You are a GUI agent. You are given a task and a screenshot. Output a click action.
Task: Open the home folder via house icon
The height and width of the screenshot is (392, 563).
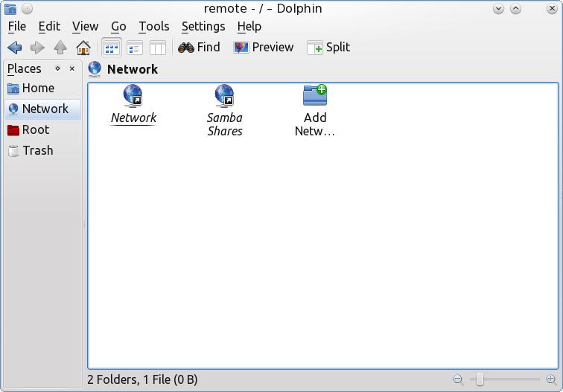click(x=83, y=48)
